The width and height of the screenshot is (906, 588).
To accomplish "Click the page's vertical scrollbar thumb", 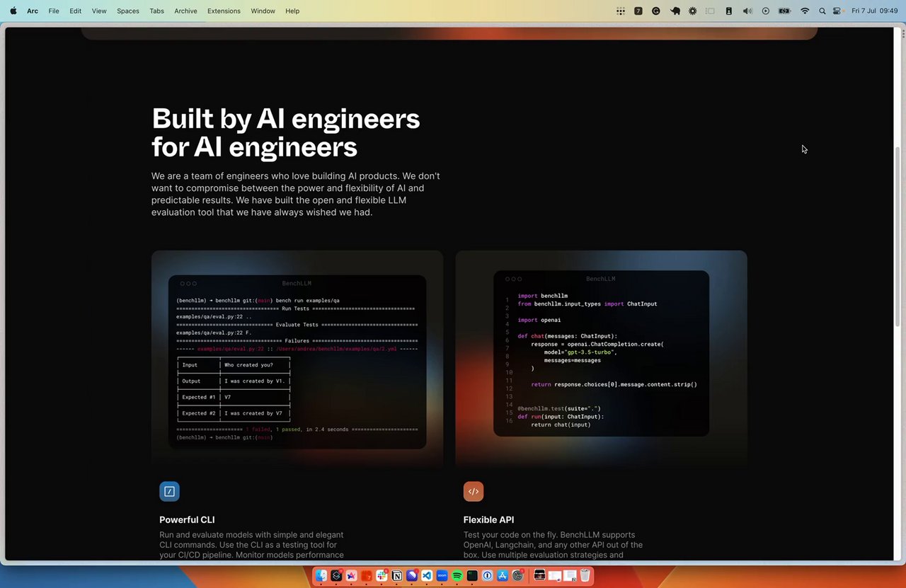I will tap(899, 236).
